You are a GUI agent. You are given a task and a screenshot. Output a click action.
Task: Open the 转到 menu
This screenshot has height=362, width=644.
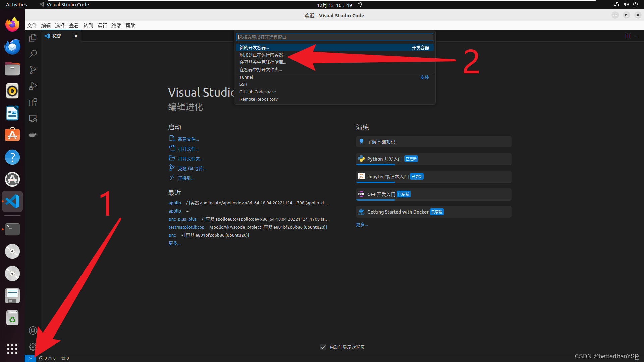[88, 26]
